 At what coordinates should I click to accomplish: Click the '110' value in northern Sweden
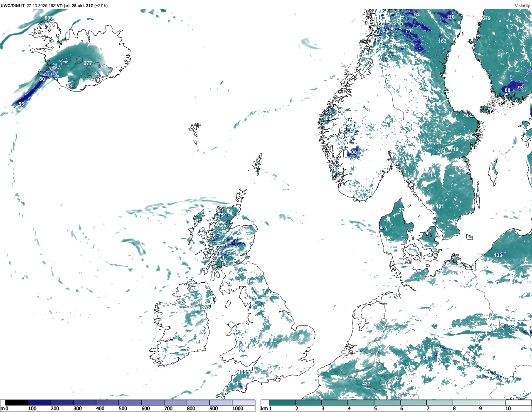(x=451, y=17)
